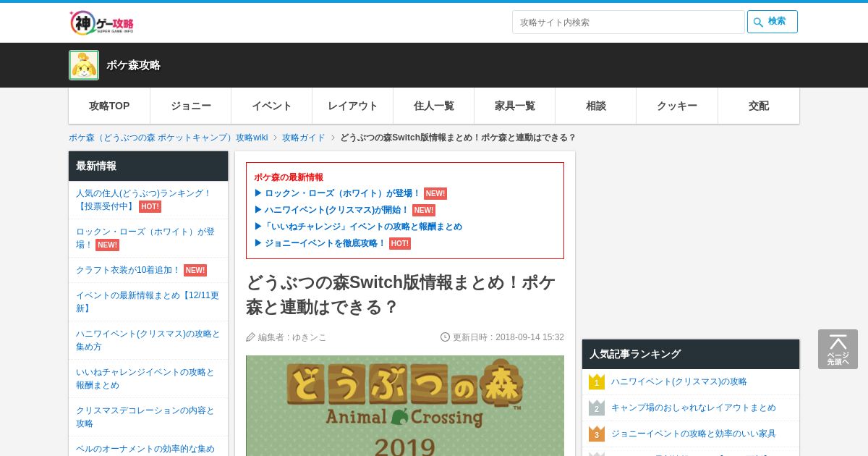Click the 人気記事ランキング panel header
Viewport: 868px width, 456px height.
tap(691, 354)
